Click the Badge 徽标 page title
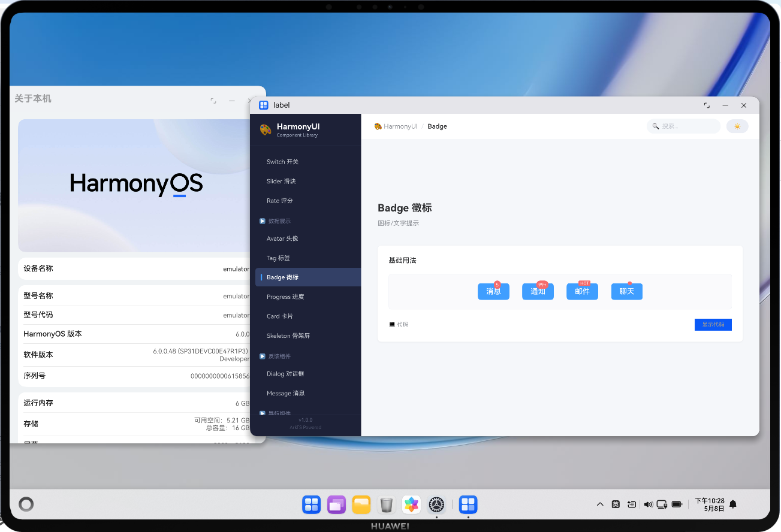781x532 pixels. pos(405,208)
